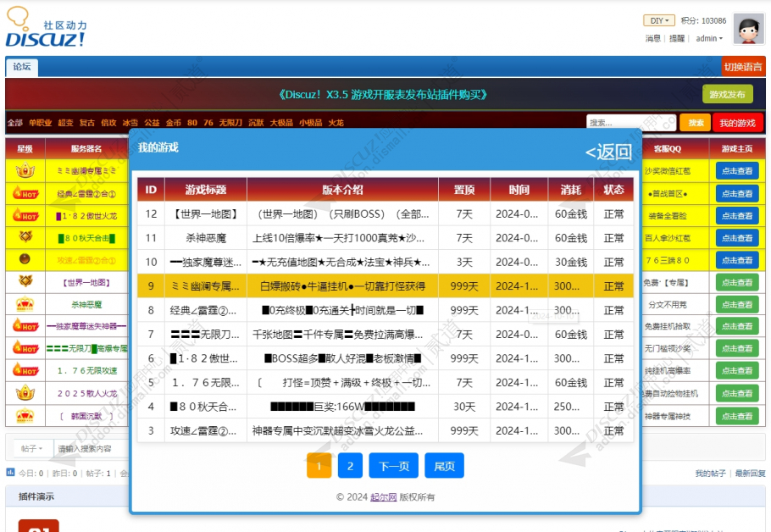Image resolution: width=771 pixels, height=532 pixels.
Task: Click the 状态 column header
Action: coord(613,190)
